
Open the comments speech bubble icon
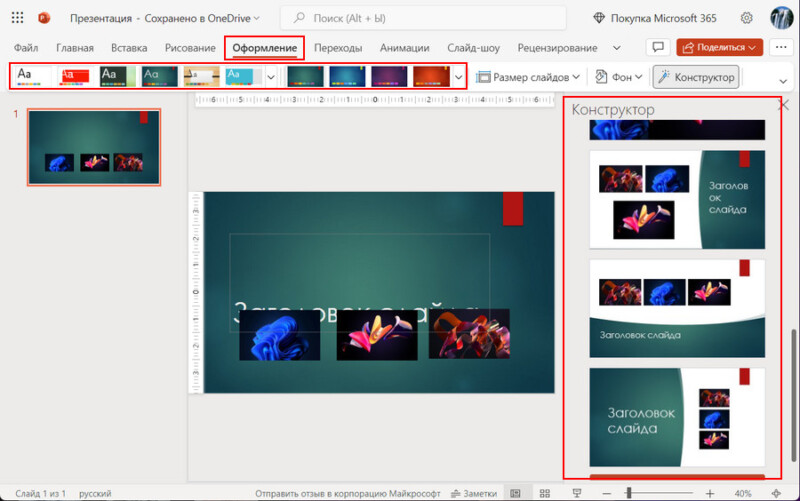(658, 47)
